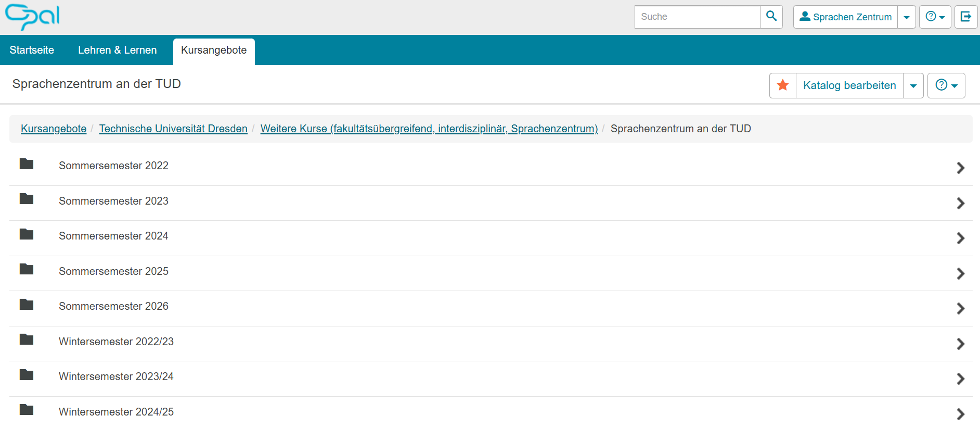Expand arrow next to Katalog bearbeiten

pos(913,86)
